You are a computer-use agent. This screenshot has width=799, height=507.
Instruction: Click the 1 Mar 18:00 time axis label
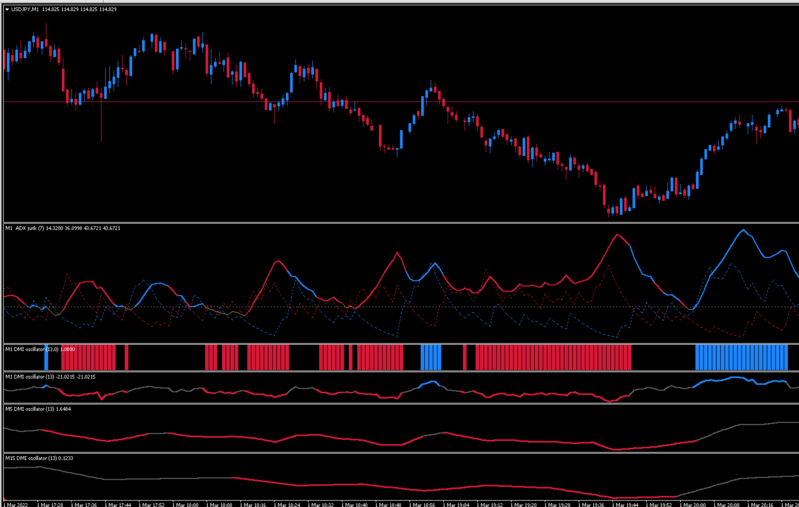click(x=186, y=505)
